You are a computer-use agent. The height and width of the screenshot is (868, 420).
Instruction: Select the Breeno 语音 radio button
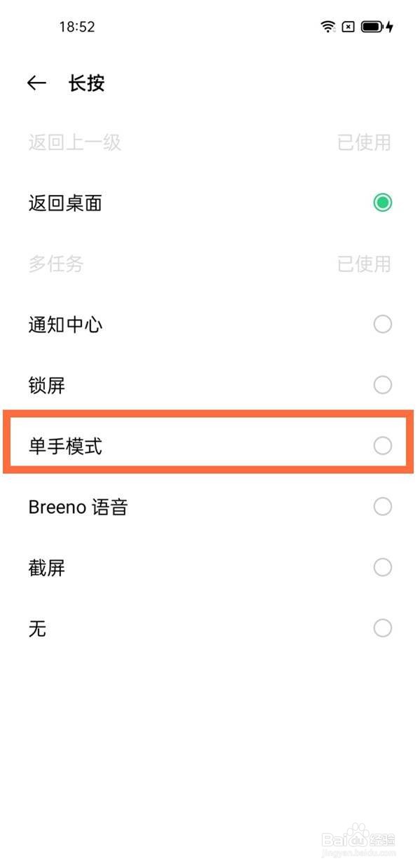tap(382, 506)
